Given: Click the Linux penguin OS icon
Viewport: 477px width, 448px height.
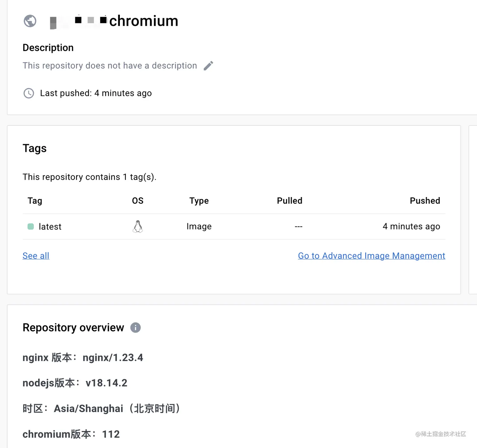Looking at the screenshot, I should [x=138, y=226].
